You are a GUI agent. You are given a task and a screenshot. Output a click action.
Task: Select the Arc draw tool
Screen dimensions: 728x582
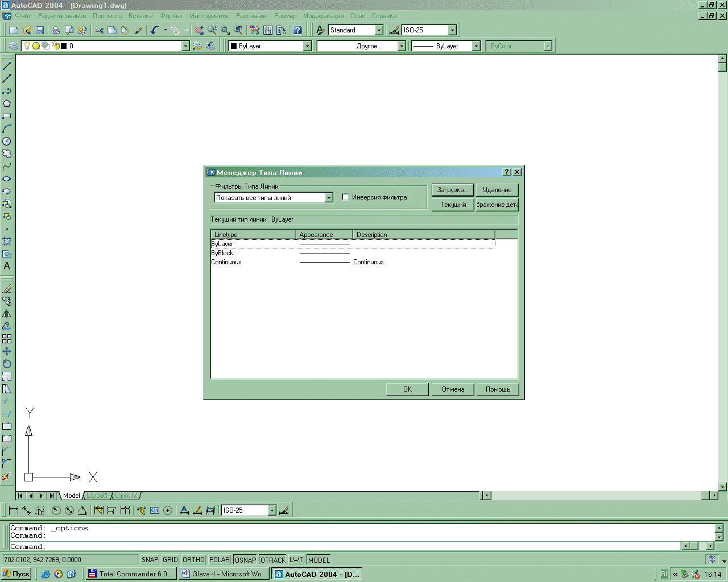7,128
